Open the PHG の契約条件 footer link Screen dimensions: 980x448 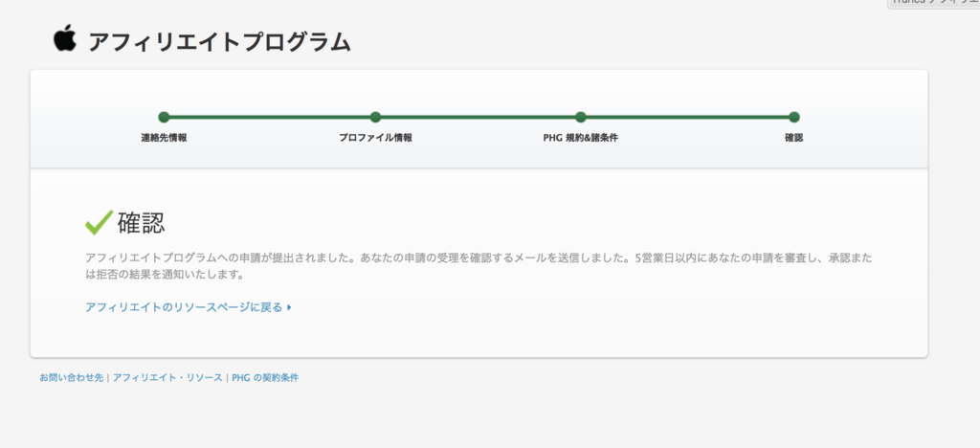point(265,378)
